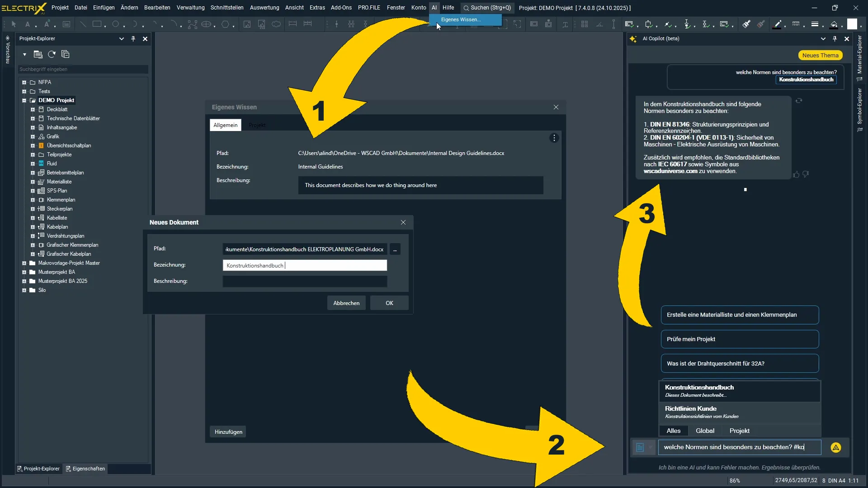Screen dimensions: 868x488
Task: Select the line drawing tool
Action: pyautogui.click(x=83, y=24)
